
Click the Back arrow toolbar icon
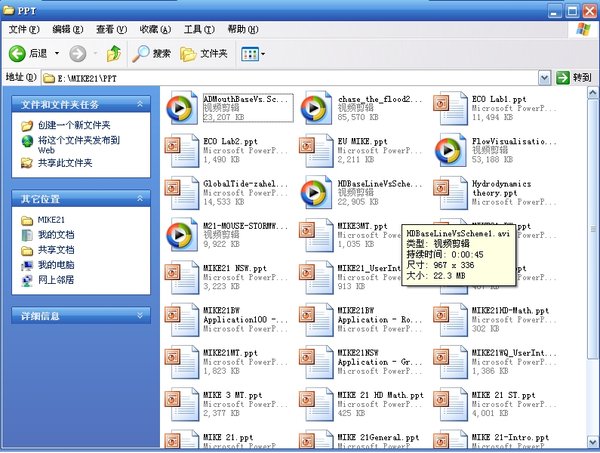point(17,52)
